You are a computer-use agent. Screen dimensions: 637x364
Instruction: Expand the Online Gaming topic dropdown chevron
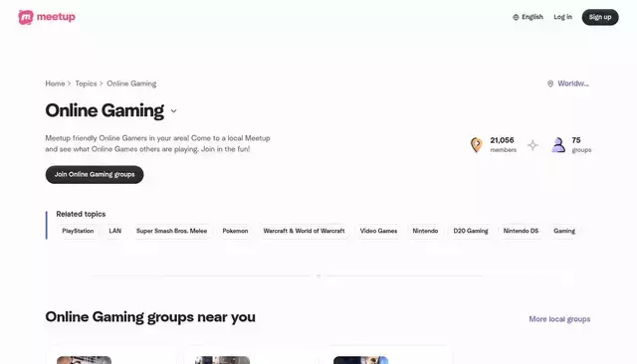click(x=174, y=110)
